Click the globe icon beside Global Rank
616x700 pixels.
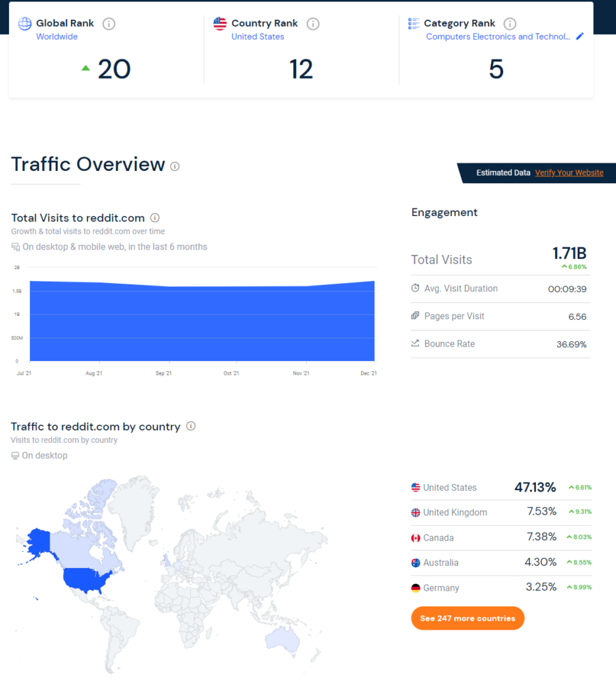pyautogui.click(x=25, y=23)
